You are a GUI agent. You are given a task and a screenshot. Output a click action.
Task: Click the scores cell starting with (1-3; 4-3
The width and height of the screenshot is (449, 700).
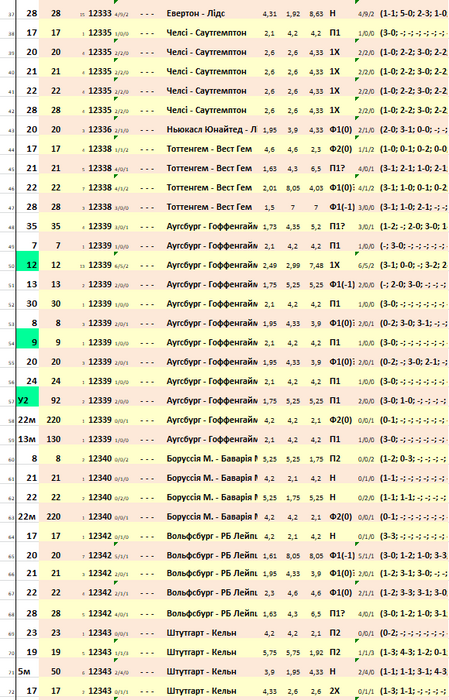(414, 652)
